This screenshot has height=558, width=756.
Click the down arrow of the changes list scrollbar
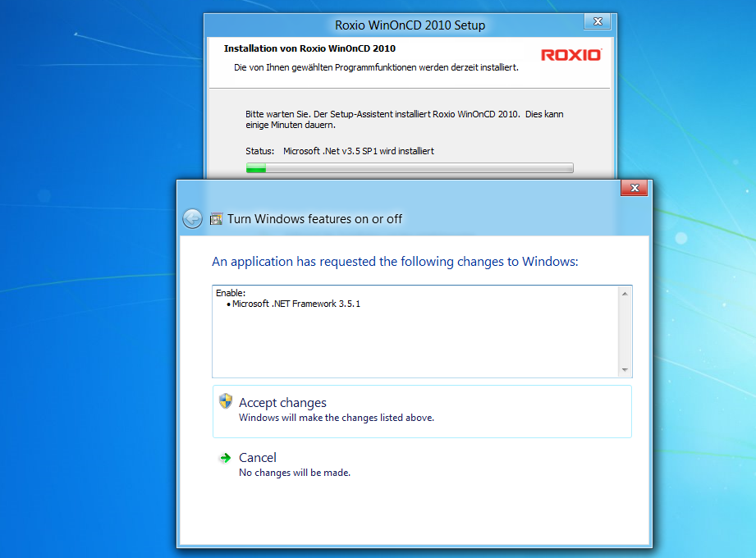625,369
